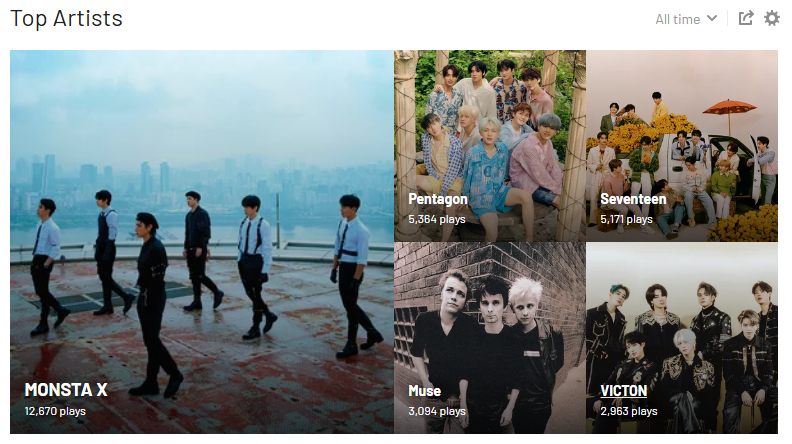View VICTON 2,963 plays count

[x=628, y=411]
